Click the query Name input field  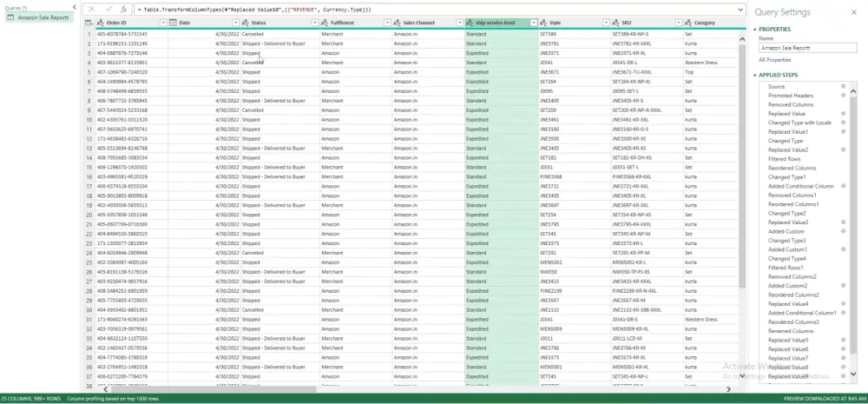click(x=808, y=48)
